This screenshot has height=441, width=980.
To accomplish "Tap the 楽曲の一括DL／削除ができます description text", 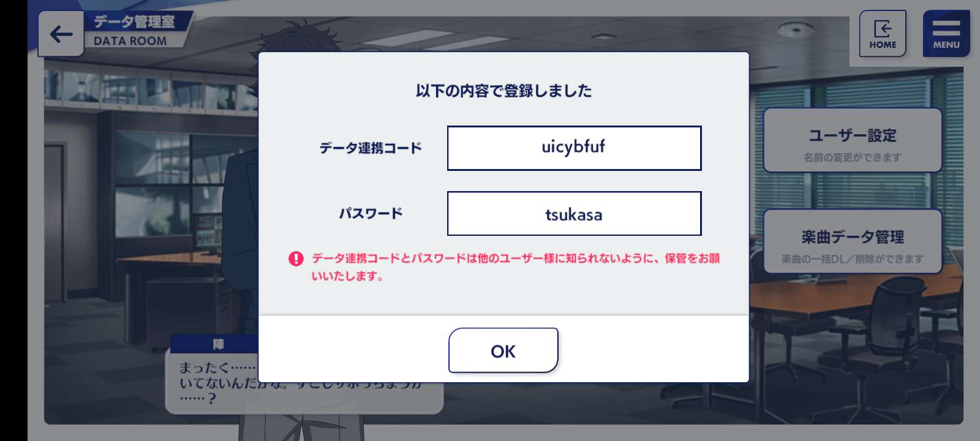I will (x=852, y=259).
